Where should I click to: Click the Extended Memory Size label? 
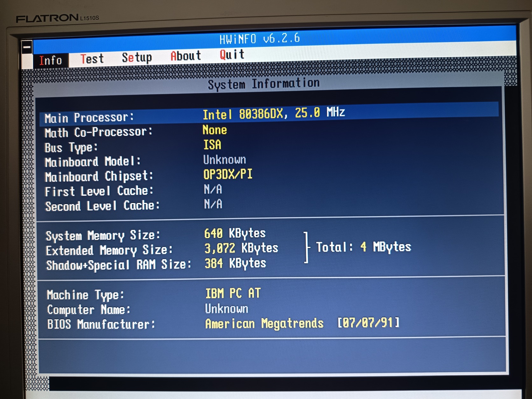(109, 250)
